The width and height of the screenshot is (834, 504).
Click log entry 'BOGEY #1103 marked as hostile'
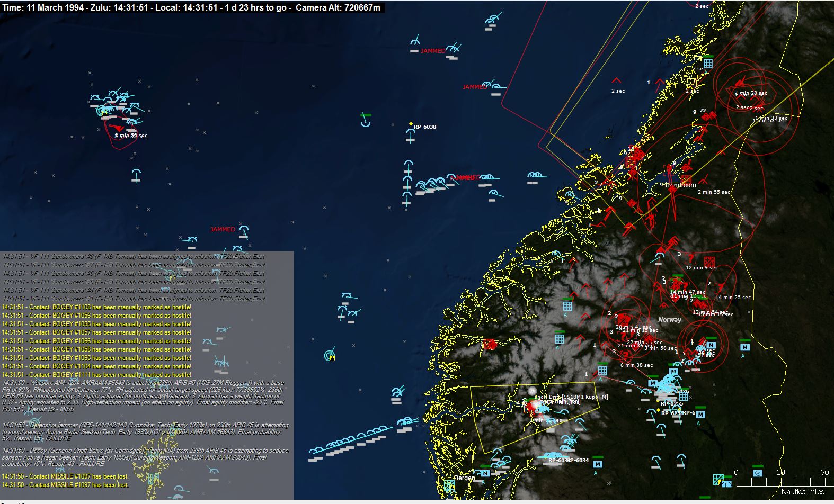(x=96, y=307)
